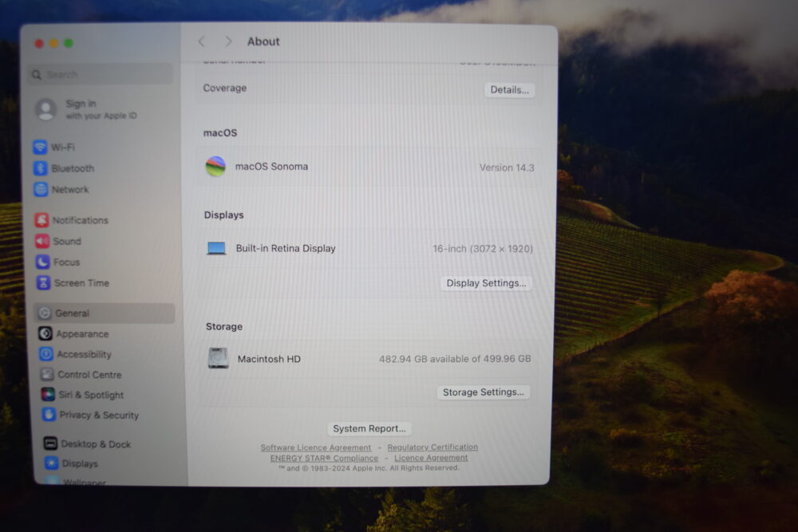Click the Appearance icon in sidebar
Image resolution: width=798 pixels, height=532 pixels.
(45, 333)
